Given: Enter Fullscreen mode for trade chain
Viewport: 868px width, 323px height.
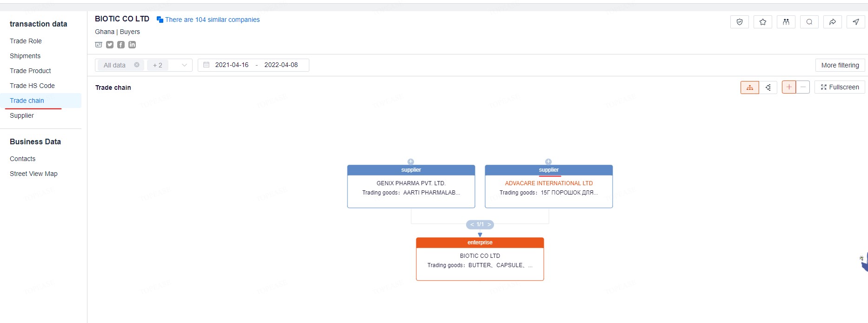Looking at the screenshot, I should (x=840, y=87).
